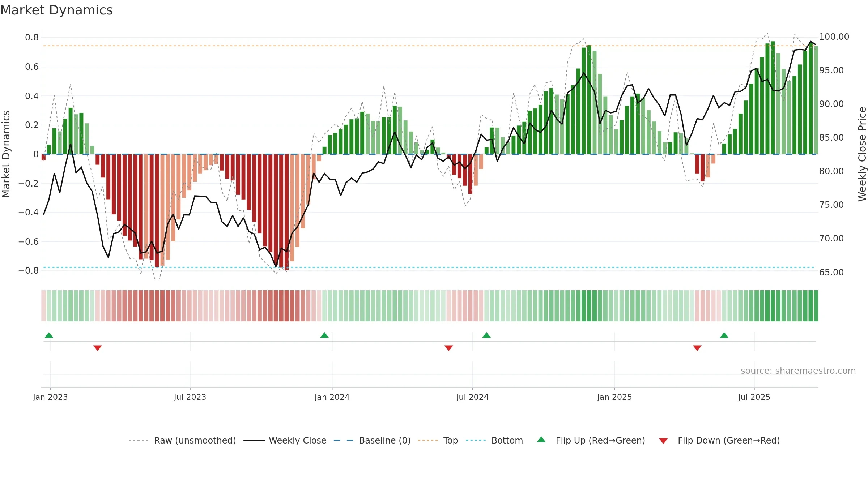The width and height of the screenshot is (868, 488).
Task: Select the Jan 2024 x-axis label
Action: [x=332, y=397]
